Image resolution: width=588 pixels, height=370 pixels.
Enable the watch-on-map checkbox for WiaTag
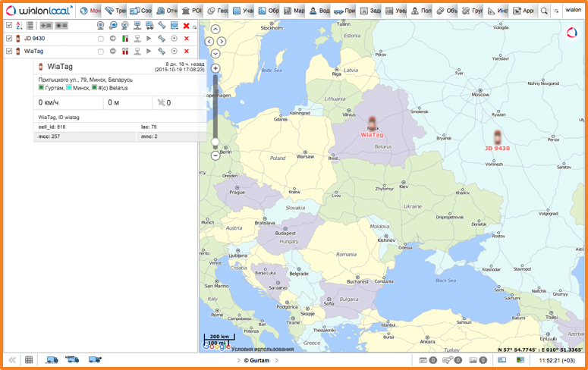(x=100, y=52)
